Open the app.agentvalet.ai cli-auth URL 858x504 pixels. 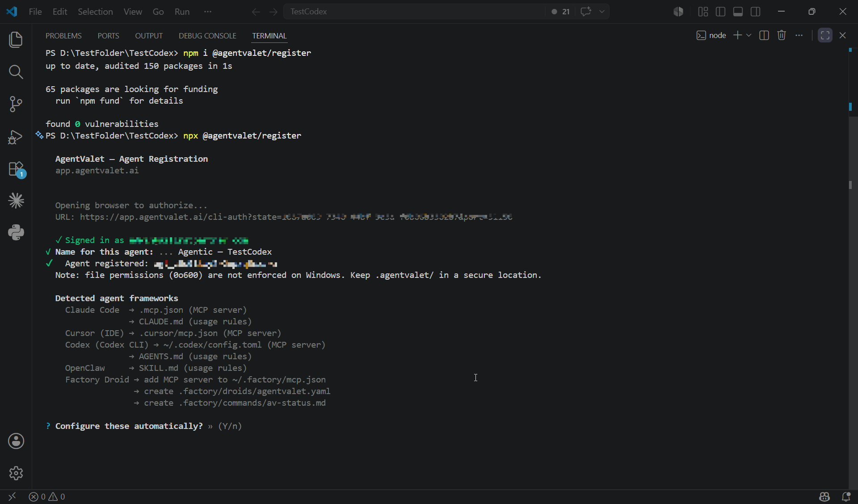(x=296, y=217)
